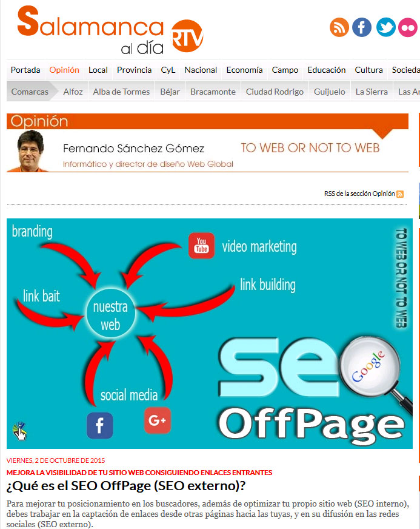
Task: Select the Ciudad Rodrigo comarca tab
Action: (x=275, y=92)
